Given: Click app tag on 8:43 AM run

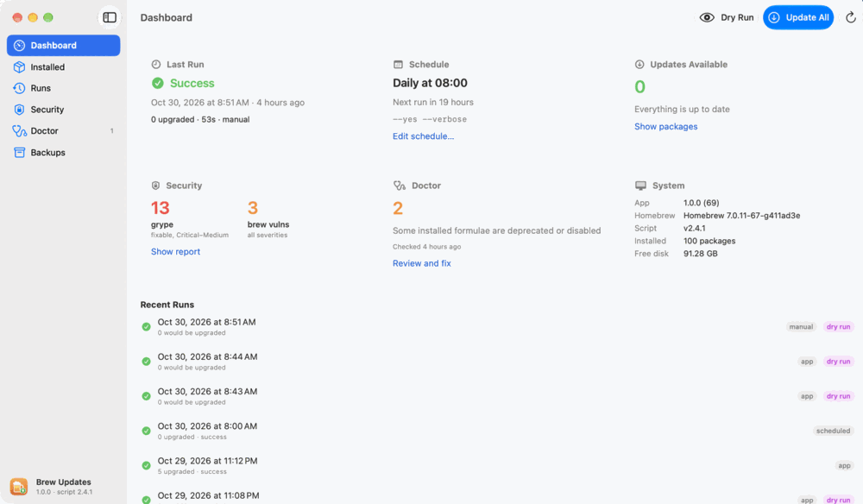Looking at the screenshot, I should 807,396.
